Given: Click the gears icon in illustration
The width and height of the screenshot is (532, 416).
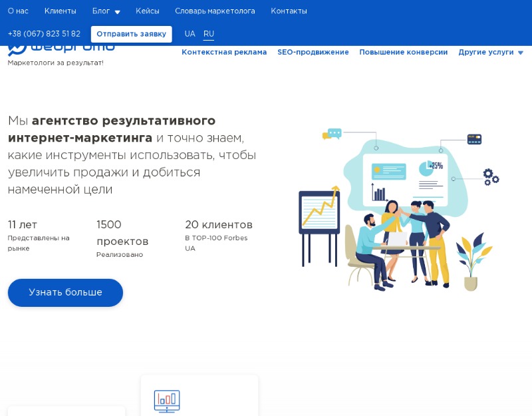Looking at the screenshot, I should click(x=491, y=177).
